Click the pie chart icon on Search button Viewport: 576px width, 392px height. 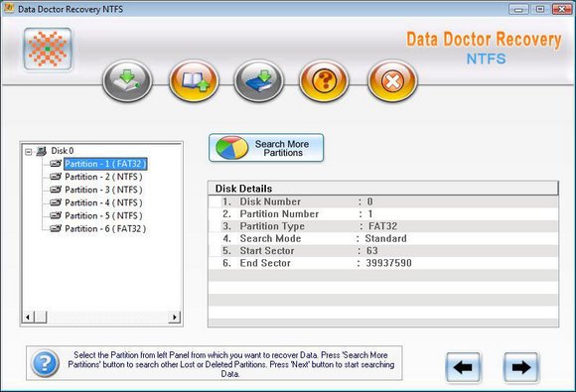(x=231, y=148)
